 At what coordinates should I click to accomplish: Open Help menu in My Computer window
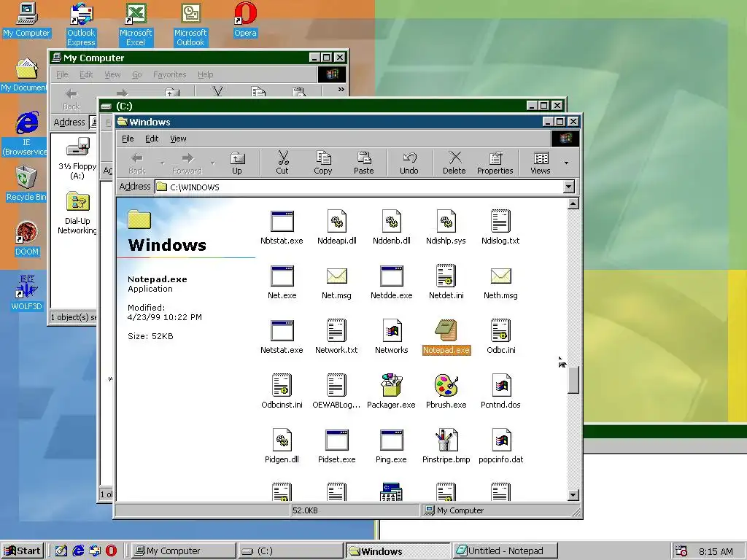[x=205, y=74]
